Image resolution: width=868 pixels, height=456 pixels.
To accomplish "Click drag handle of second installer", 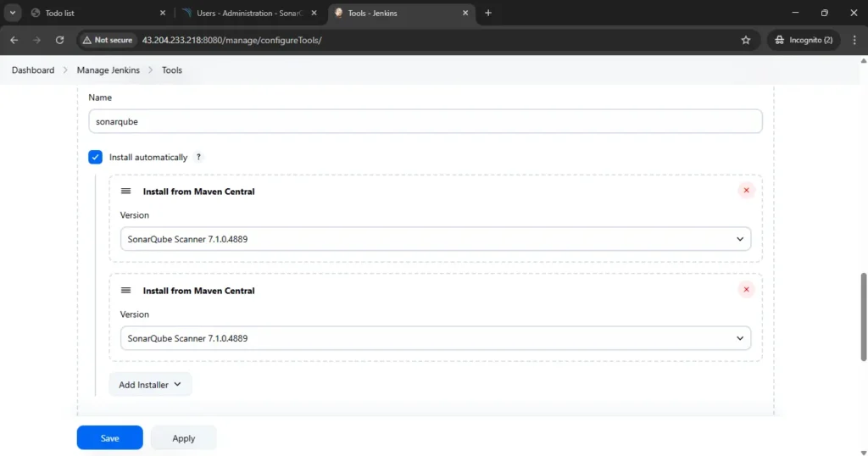I will tap(125, 291).
